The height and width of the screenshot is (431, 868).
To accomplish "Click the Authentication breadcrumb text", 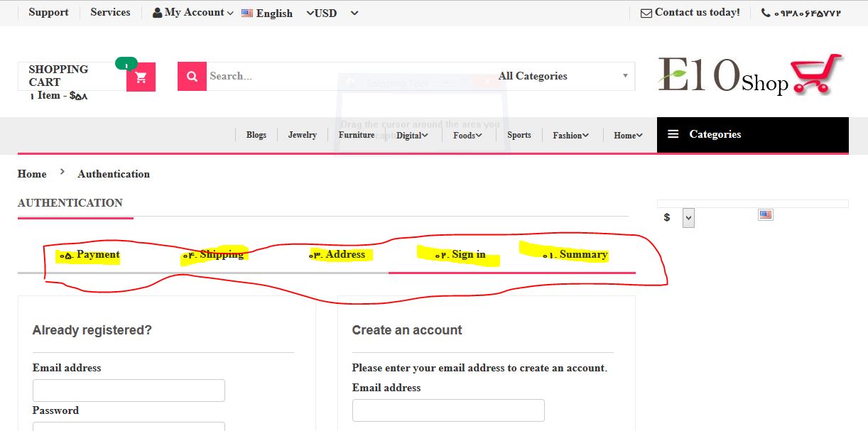I will (114, 174).
